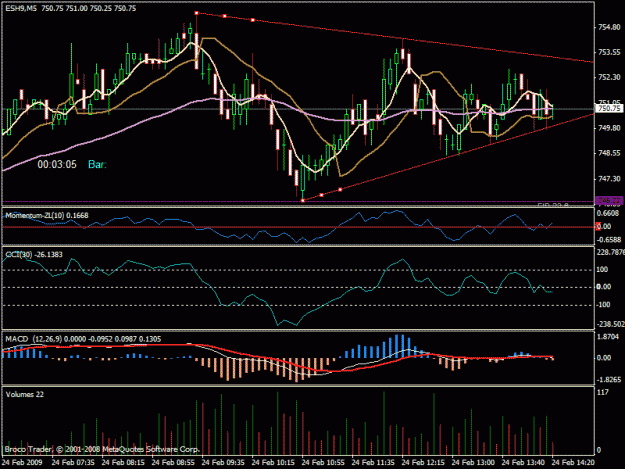The width and height of the screenshot is (625, 469).
Task: Click the 748.55 price scale label
Action: tap(609, 153)
